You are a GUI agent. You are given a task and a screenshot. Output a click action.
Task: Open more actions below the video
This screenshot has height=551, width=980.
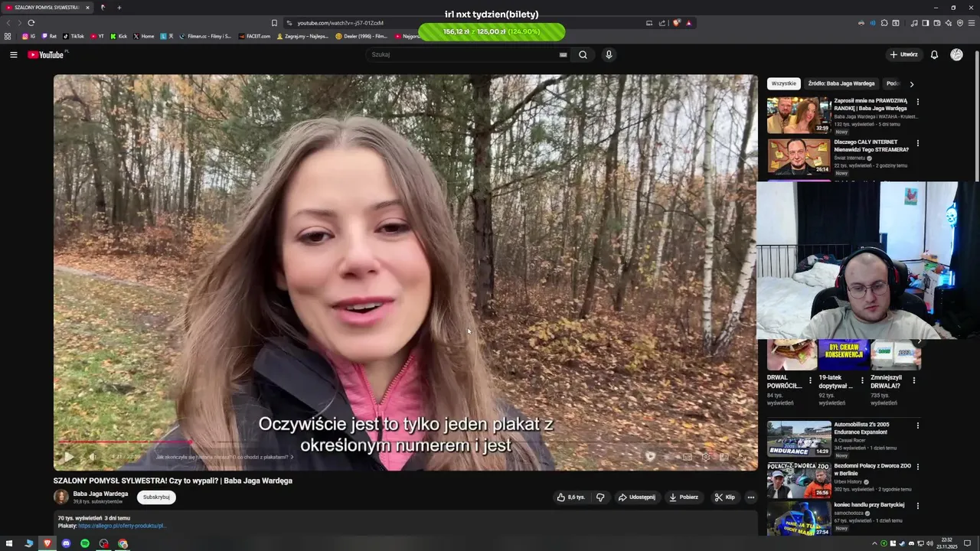(x=750, y=497)
